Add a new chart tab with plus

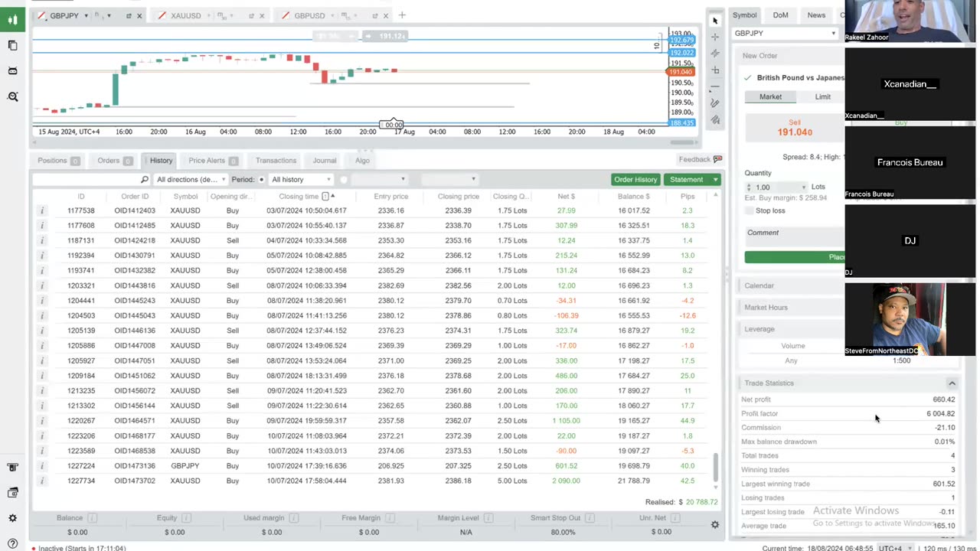[x=402, y=15]
